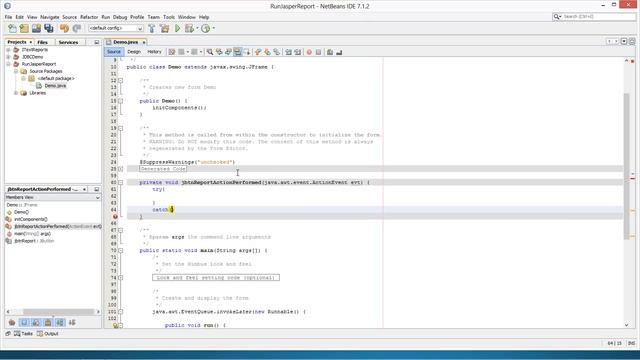The width and height of the screenshot is (640, 360).
Task: Switch to the History view button
Action: point(154,52)
